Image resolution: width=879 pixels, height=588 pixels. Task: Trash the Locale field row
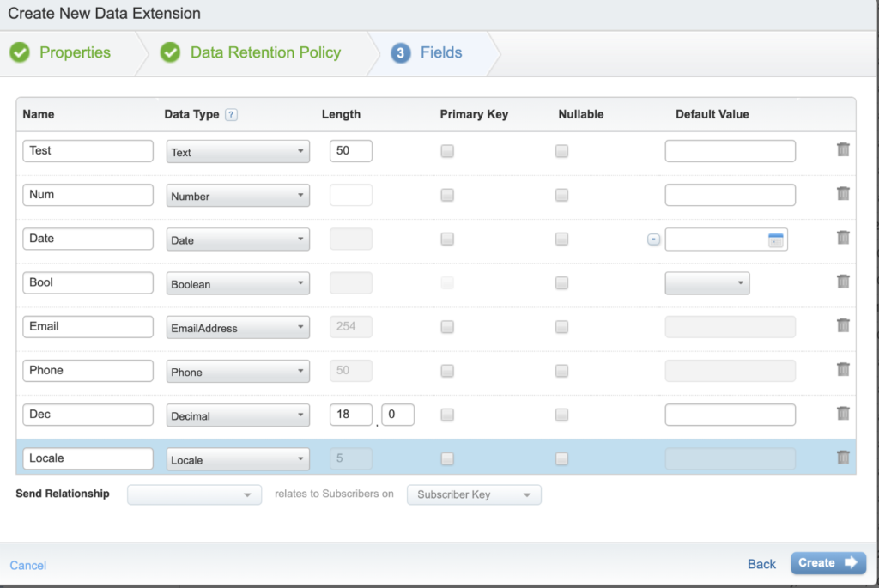coord(843,458)
